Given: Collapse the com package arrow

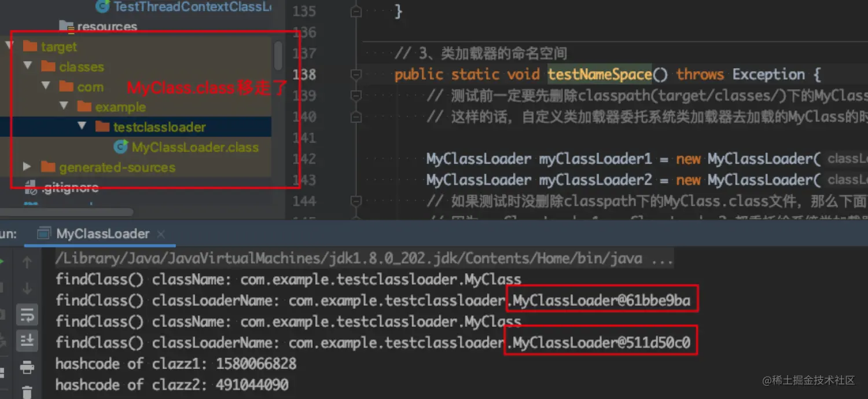Looking at the screenshot, I should (x=46, y=86).
